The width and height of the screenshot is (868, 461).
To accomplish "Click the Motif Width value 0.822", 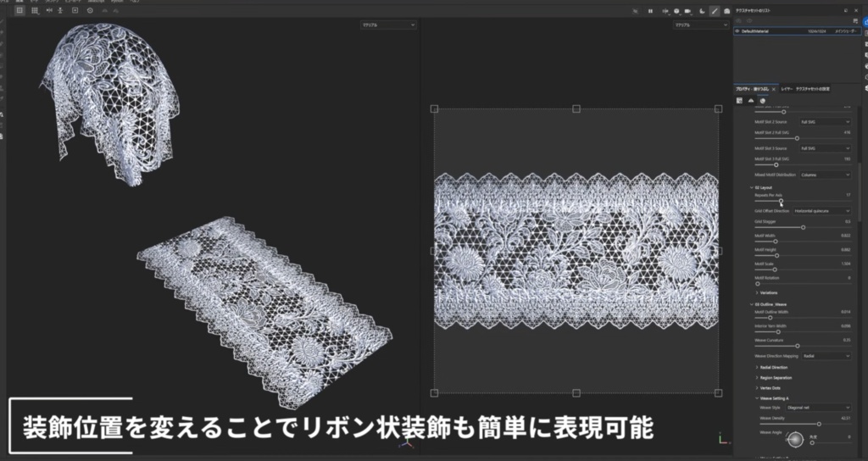I will (x=845, y=236).
